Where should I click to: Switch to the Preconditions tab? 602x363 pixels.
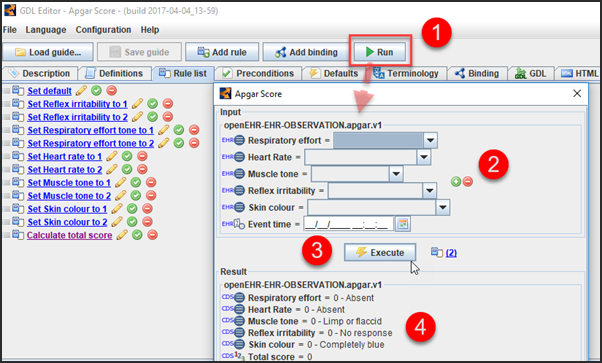tap(258, 73)
